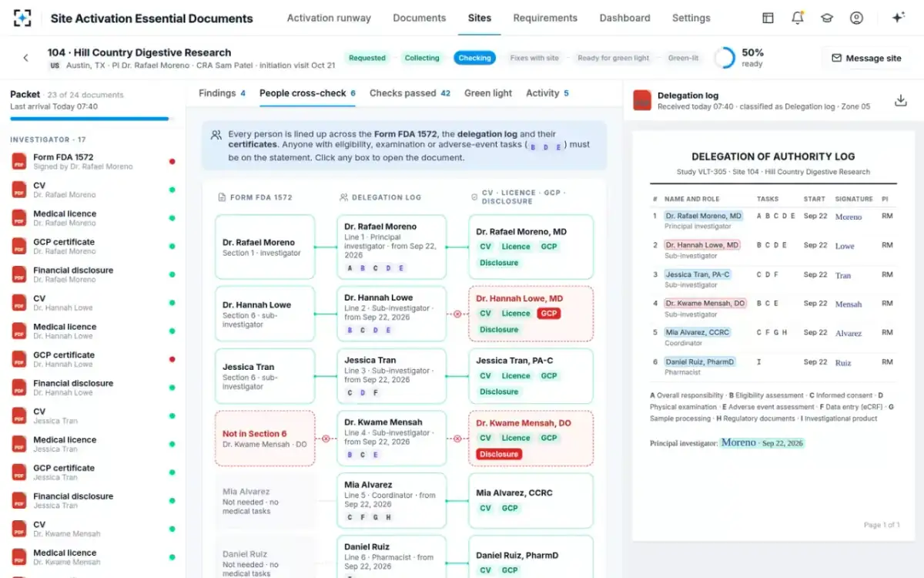
Task: Select the Requested status stage
Action: 367,58
